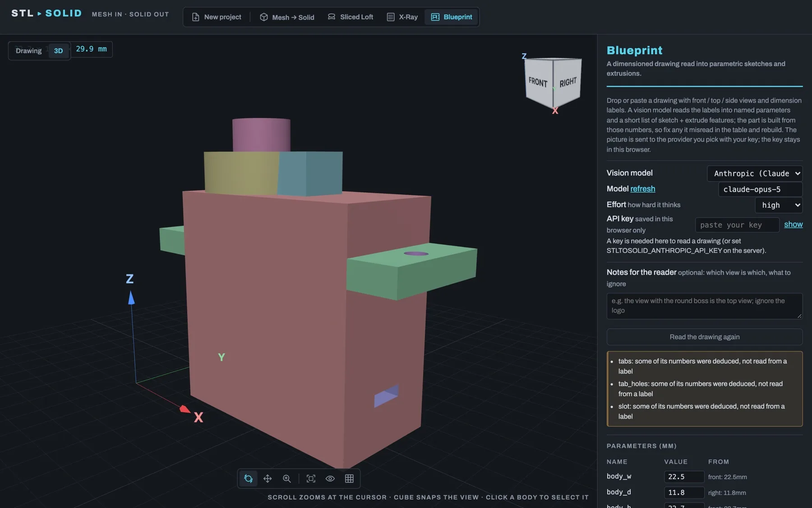Viewport: 812px width, 508px height.
Task: Open the Vision model dropdown
Action: coord(755,173)
